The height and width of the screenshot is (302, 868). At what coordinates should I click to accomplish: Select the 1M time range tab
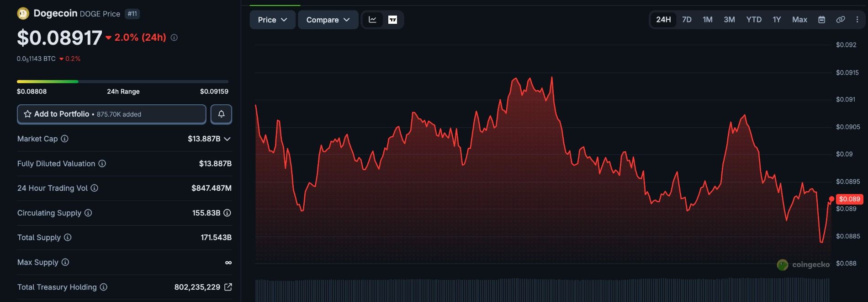708,20
